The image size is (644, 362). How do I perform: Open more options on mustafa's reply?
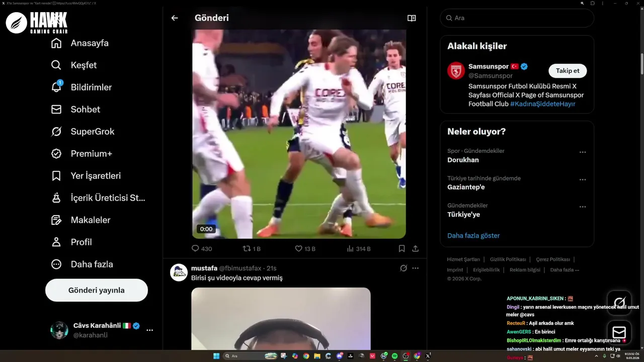click(416, 268)
